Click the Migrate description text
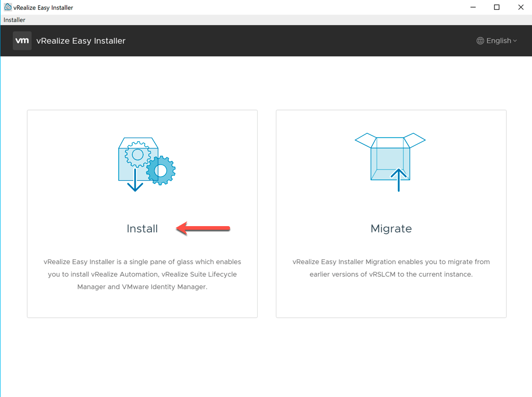The width and height of the screenshot is (532, 397). click(x=391, y=267)
